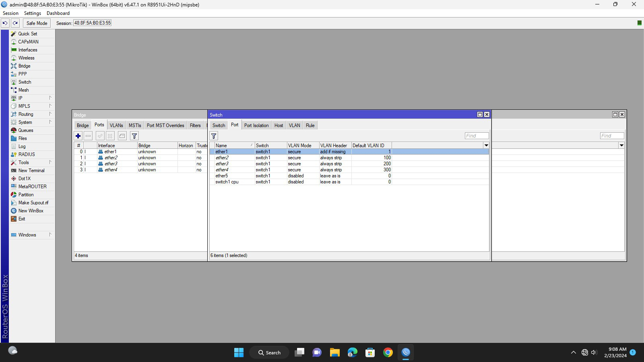Click the redo arrow in the top toolbar
The image size is (644, 362).
[x=15, y=23]
